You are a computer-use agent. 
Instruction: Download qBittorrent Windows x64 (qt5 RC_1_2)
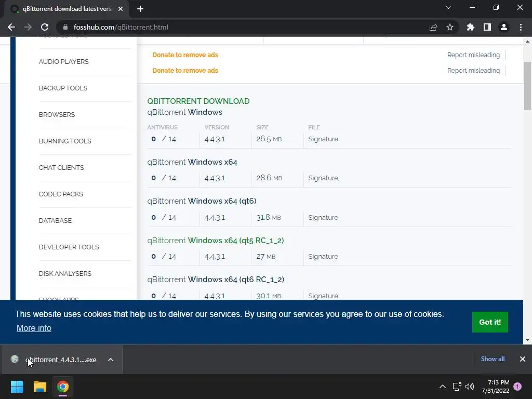point(216,241)
